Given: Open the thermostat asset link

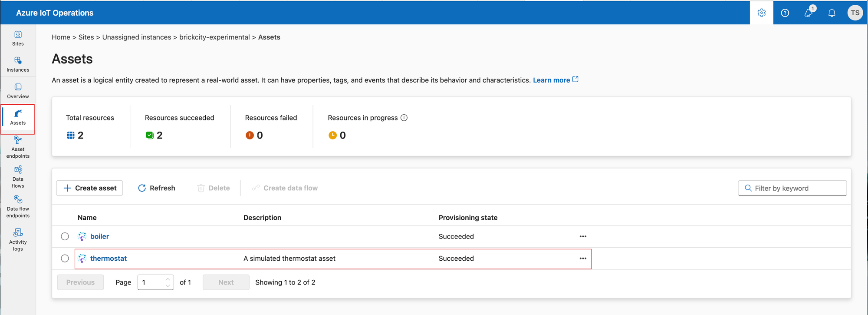Looking at the screenshot, I should pyautogui.click(x=108, y=259).
